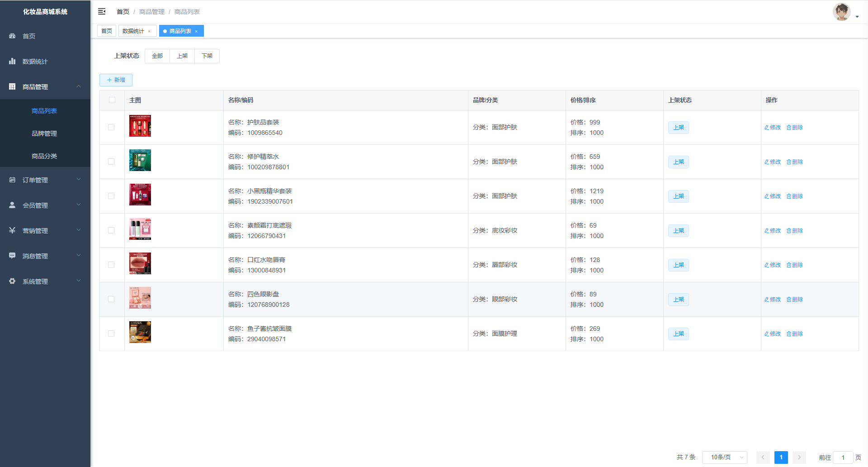This screenshot has height=467, width=868.
Task: Expand the 营销管理 sidebar menu
Action: [45, 230]
